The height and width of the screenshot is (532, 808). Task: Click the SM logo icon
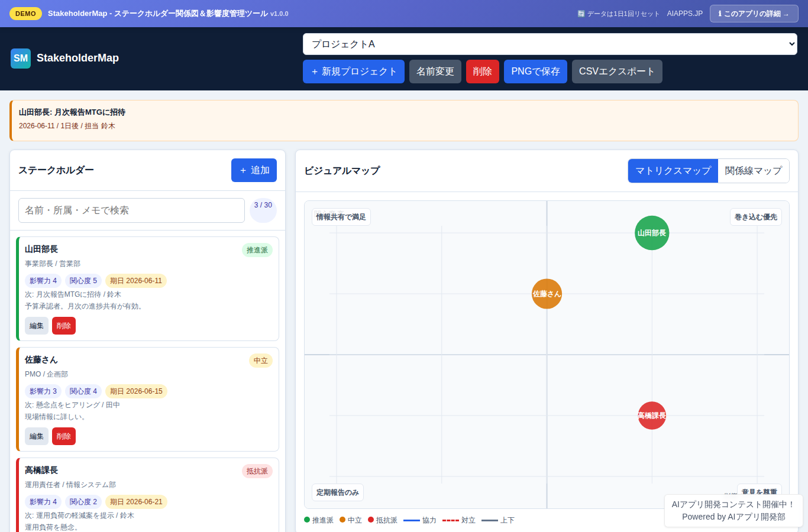click(21, 59)
